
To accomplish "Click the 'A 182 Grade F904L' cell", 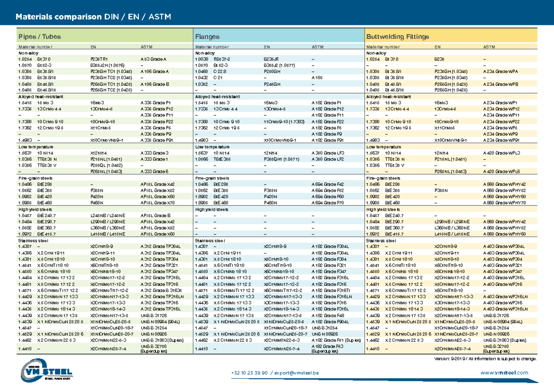I will coord(330,321).
